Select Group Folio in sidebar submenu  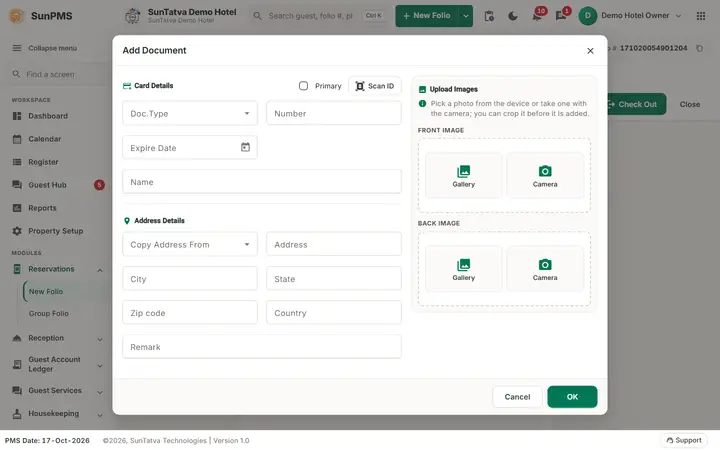[49, 313]
